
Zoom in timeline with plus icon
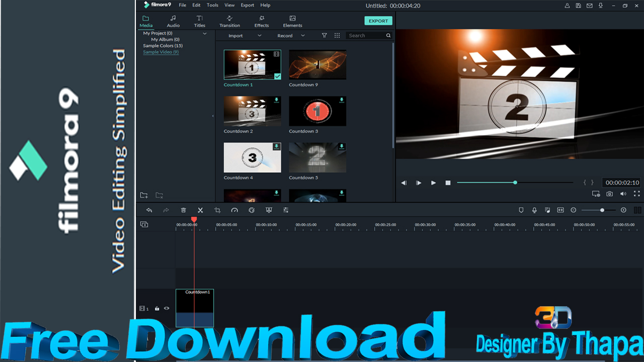pyautogui.click(x=624, y=210)
